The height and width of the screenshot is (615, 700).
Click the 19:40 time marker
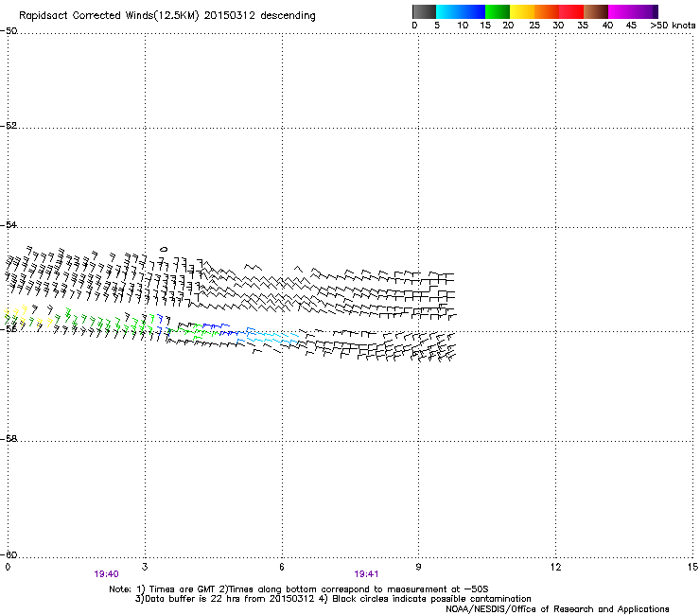click(x=106, y=574)
